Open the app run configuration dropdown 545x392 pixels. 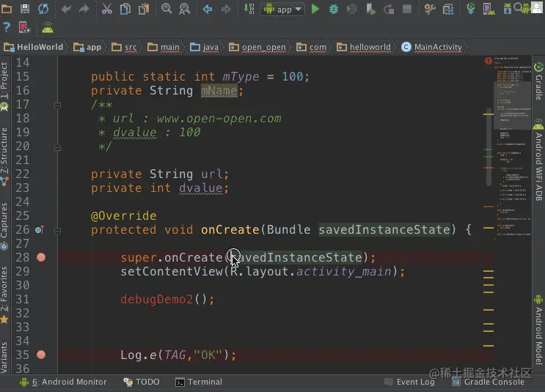click(x=282, y=10)
